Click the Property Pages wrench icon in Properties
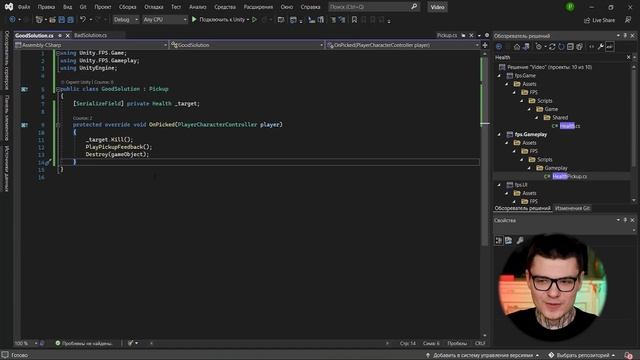This screenshot has height=360, width=640. 520,240
